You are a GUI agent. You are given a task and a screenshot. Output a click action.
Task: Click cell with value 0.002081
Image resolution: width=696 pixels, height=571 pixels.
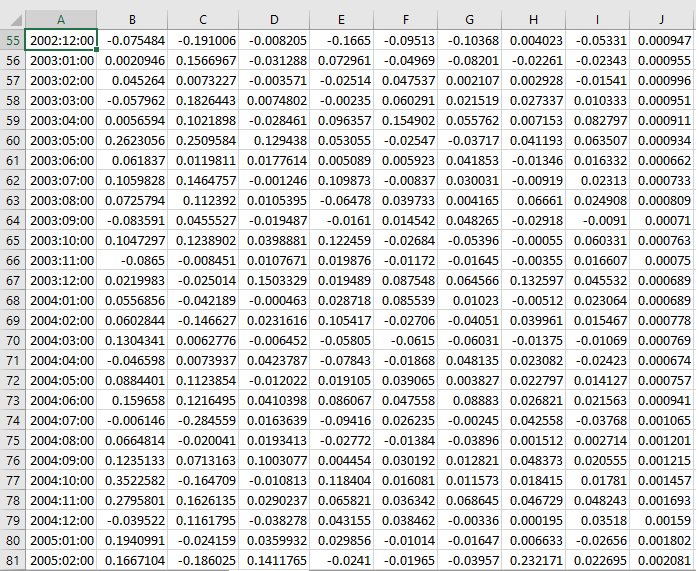[662, 560]
